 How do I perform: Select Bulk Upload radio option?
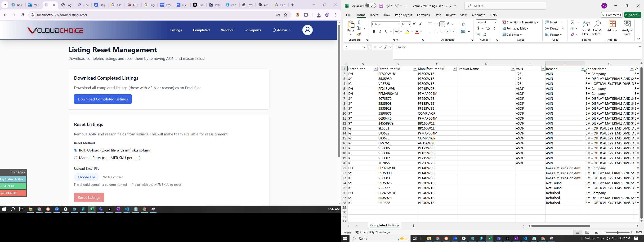pyautogui.click(x=76, y=150)
